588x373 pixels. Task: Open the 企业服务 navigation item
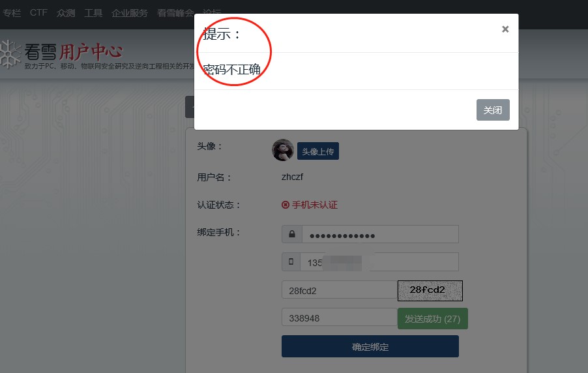click(x=129, y=13)
